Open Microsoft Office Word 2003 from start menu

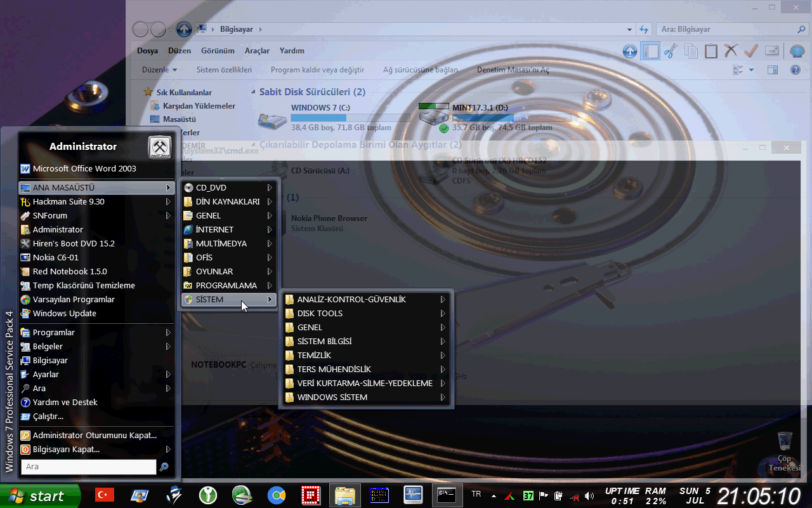96,169
